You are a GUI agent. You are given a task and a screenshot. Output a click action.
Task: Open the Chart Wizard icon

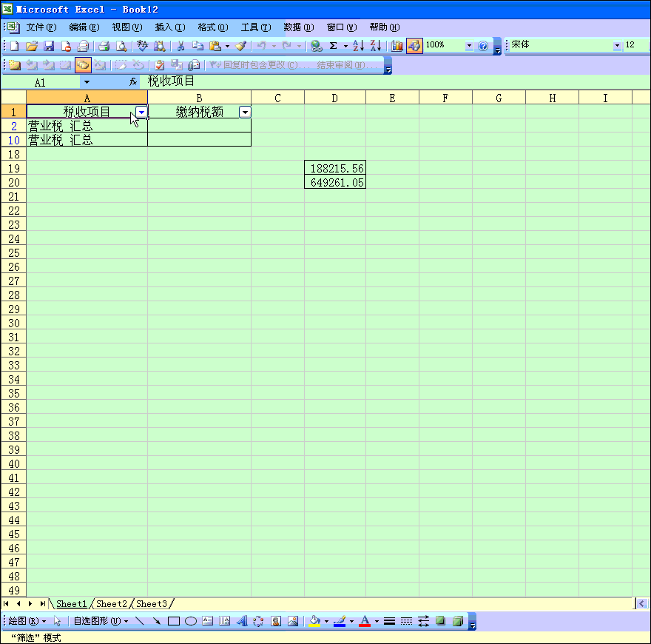[x=397, y=46]
